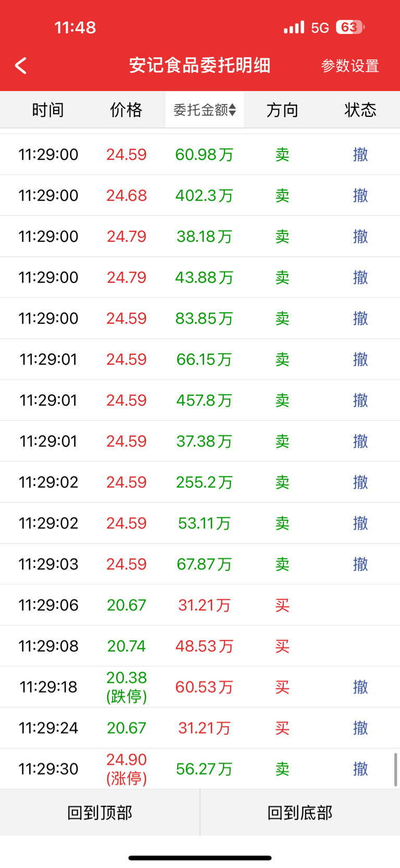
Task: Select the 状态 column header
Action: pyautogui.click(x=360, y=110)
